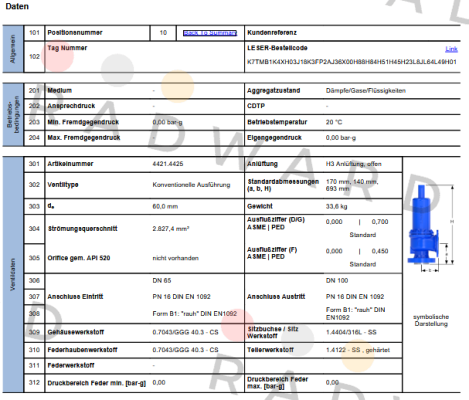Select disc material '1.4122 - SS, gehärtet'
Image resolution: width=469 pixels, height=400 pixels.
358,350
